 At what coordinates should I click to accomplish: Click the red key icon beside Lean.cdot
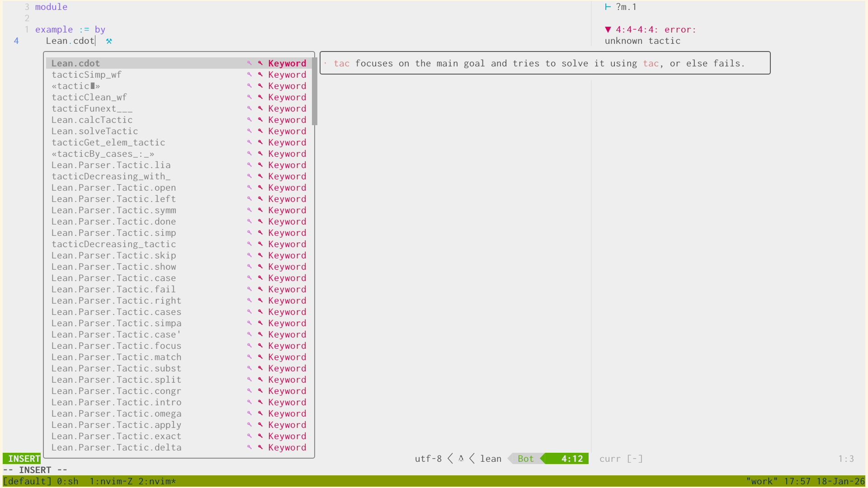(260, 63)
